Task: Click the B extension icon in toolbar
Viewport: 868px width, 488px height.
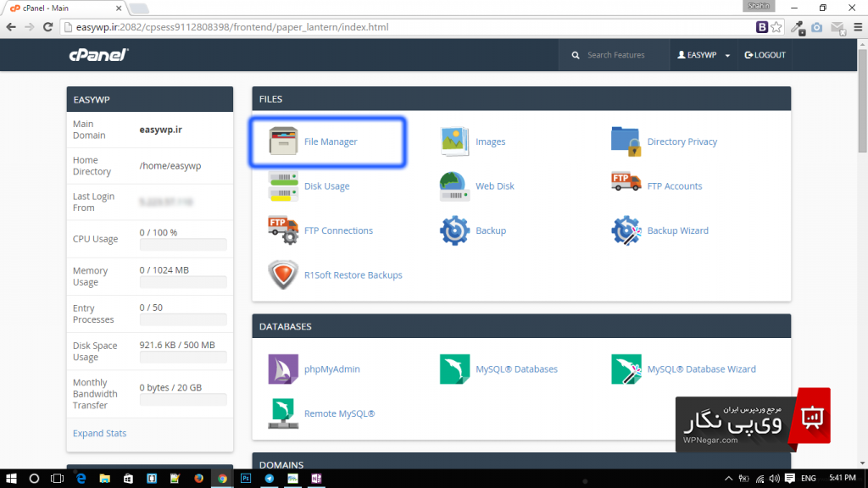Action: tap(762, 27)
